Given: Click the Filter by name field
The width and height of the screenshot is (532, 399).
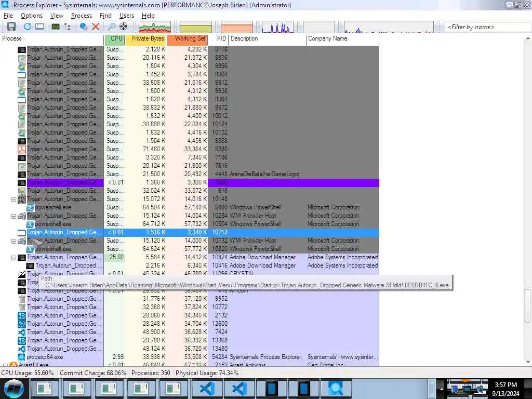Looking at the screenshot, I should click(487, 27).
